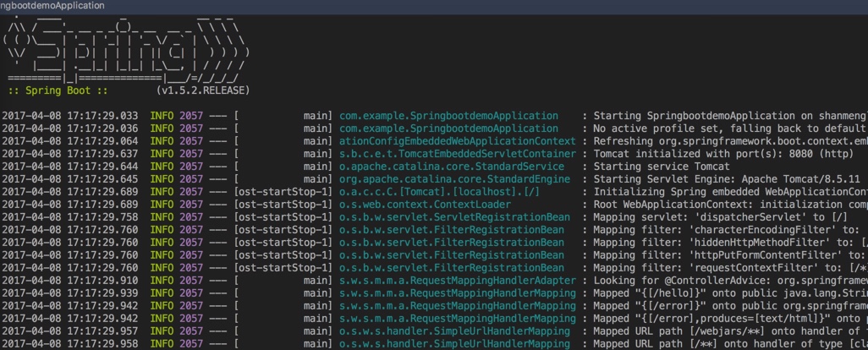
Task: Click process id '2057' on the 17:17:29.637 row
Action: tap(191, 154)
